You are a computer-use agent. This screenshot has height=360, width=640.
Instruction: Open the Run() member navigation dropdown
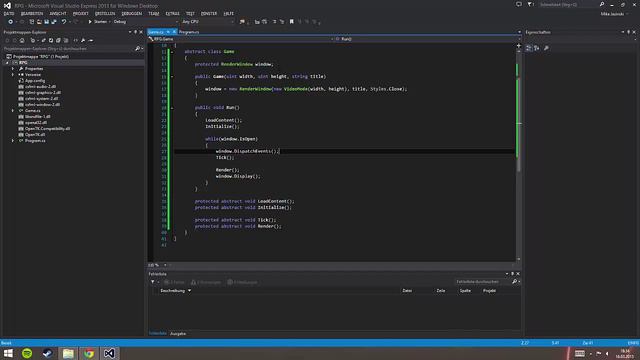pos(428,39)
